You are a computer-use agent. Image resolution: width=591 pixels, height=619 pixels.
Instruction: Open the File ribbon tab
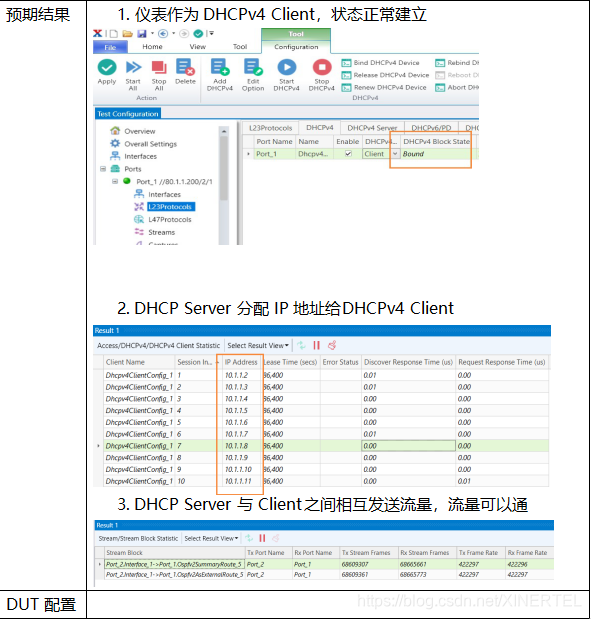point(110,47)
